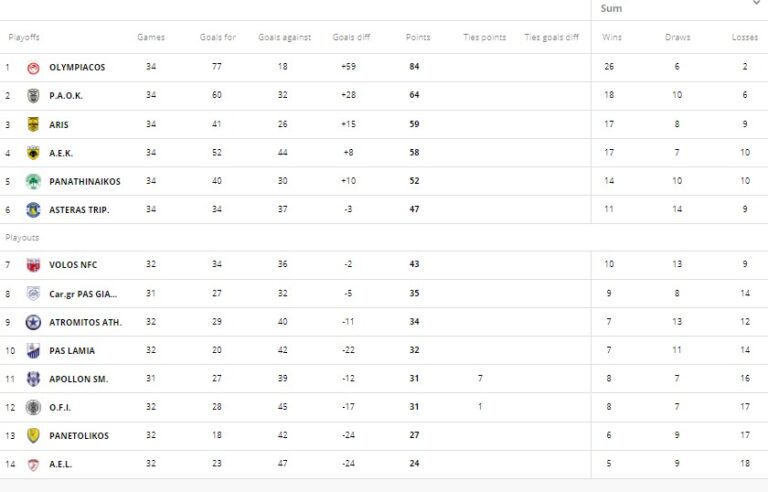Click the Asteras Trip. team crest
768x492 pixels.
pyautogui.click(x=33, y=209)
